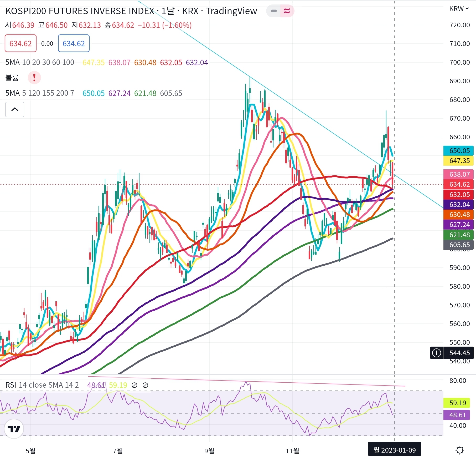Click the blue buy price 634.62 button
This screenshot has height=456, width=476.
[74, 43]
